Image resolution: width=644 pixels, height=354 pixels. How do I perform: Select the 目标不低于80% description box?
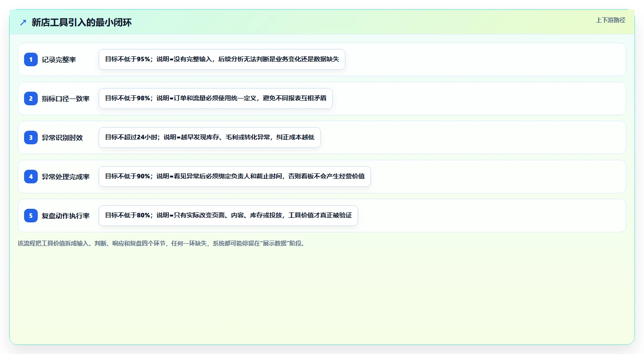(228, 216)
